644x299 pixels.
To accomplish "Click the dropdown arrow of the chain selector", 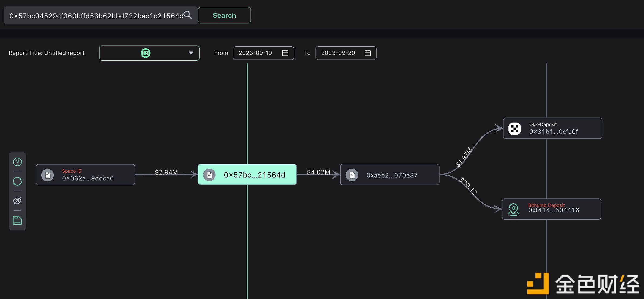I will [191, 53].
